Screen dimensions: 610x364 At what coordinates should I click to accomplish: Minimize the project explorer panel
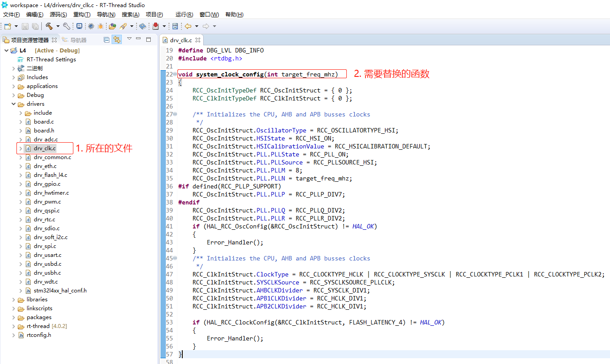pos(138,39)
